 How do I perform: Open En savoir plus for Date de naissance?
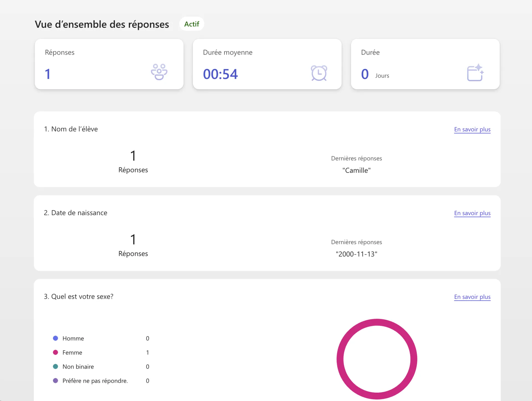click(x=472, y=213)
